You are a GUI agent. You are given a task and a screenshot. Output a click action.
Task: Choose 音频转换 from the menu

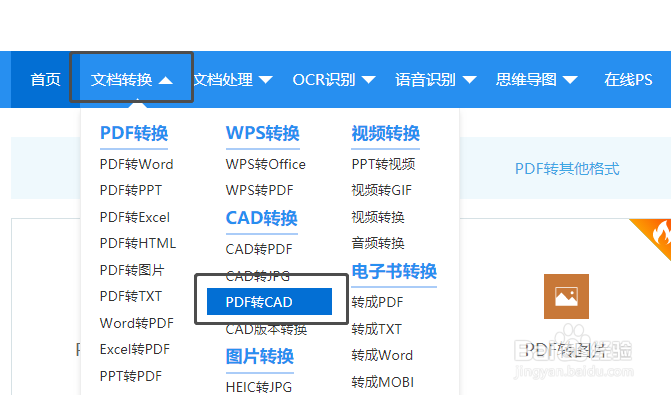[378, 243]
